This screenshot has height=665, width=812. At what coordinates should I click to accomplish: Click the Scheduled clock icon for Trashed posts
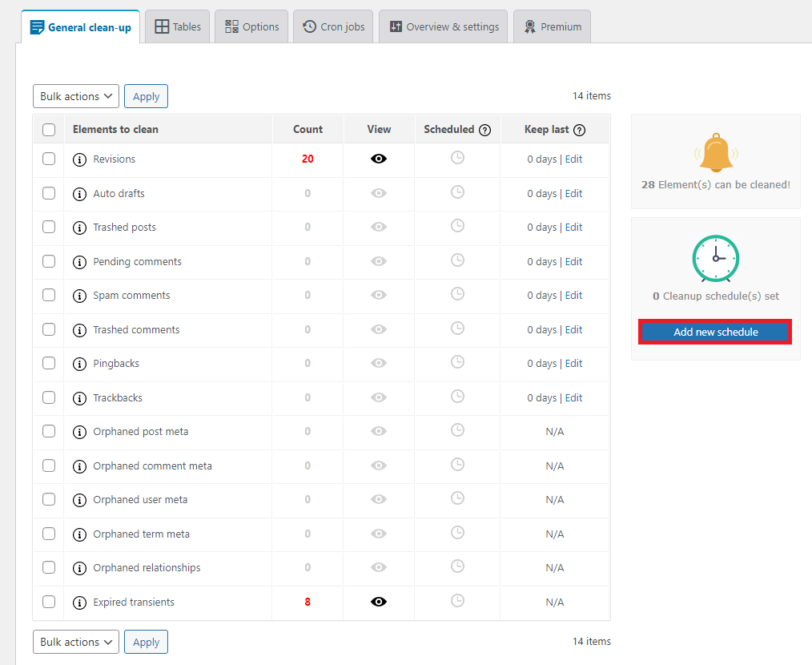(x=456, y=226)
